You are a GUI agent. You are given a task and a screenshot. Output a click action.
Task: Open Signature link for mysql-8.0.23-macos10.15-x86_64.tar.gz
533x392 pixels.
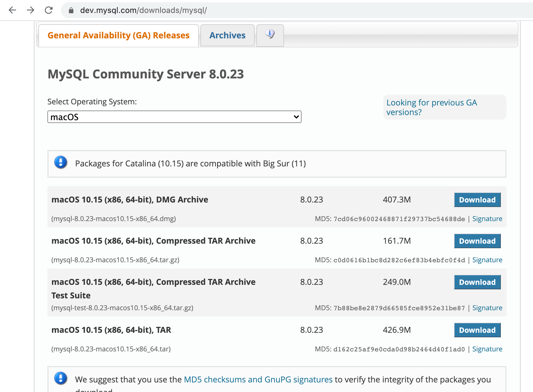tap(487, 260)
